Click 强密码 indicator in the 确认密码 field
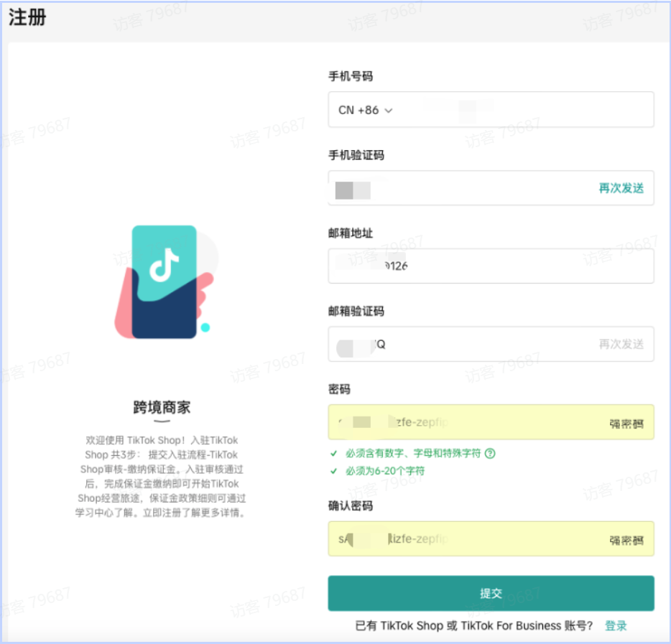Image resolution: width=671 pixels, height=644 pixels. click(x=626, y=540)
